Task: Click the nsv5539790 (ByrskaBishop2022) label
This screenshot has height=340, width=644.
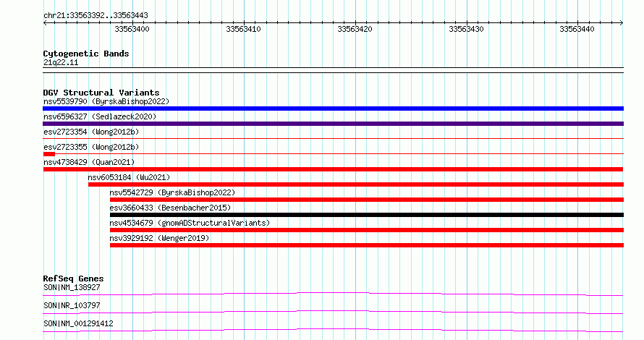Action: click(x=106, y=101)
